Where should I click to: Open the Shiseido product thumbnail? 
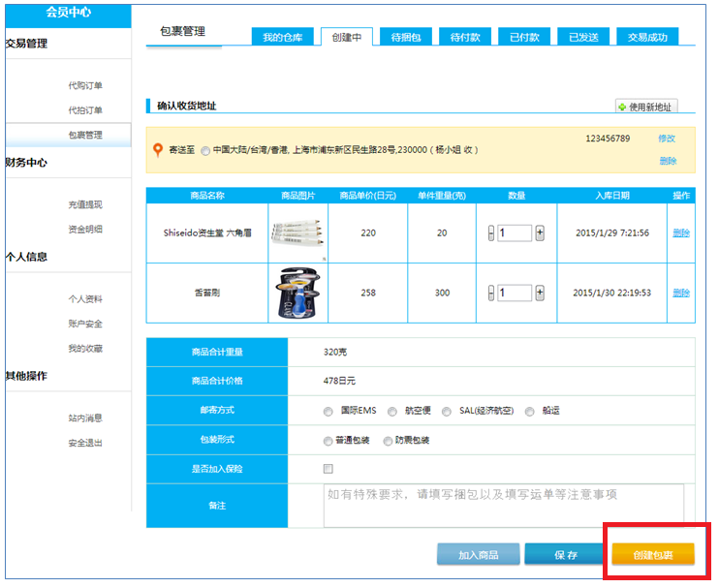click(298, 233)
